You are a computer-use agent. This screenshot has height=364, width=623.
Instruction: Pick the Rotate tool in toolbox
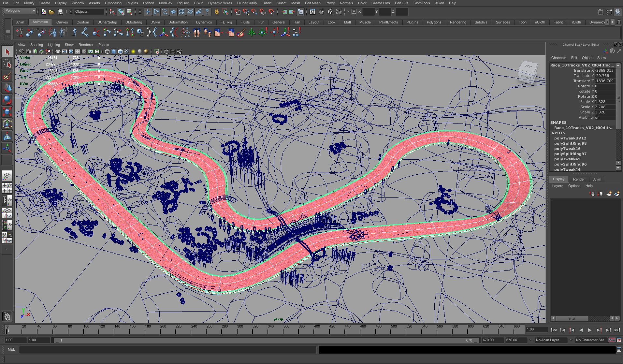coord(7,100)
